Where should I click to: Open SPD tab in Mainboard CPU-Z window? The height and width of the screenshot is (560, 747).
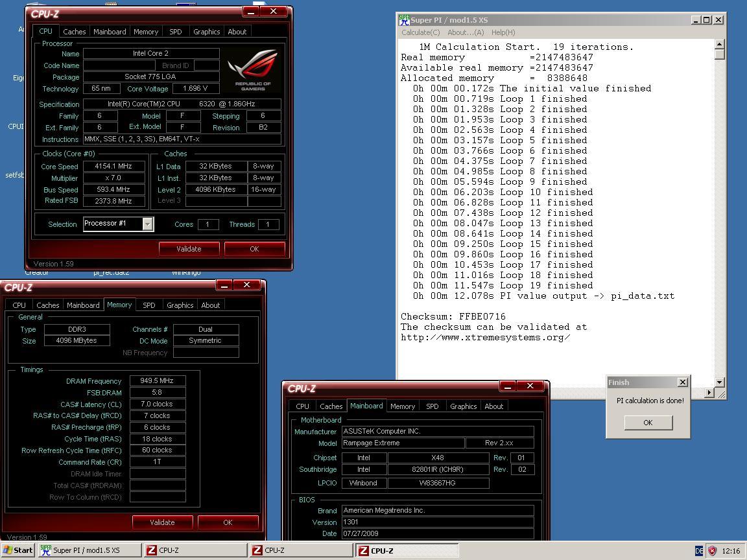click(x=432, y=406)
